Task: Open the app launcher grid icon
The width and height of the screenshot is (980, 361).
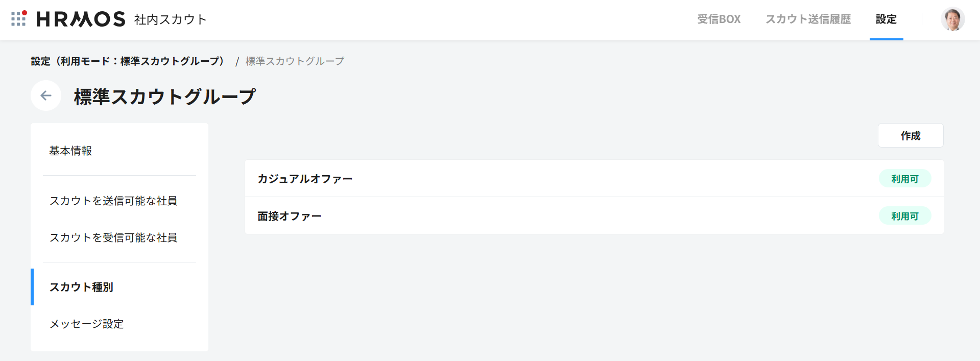Action: pyautogui.click(x=18, y=19)
